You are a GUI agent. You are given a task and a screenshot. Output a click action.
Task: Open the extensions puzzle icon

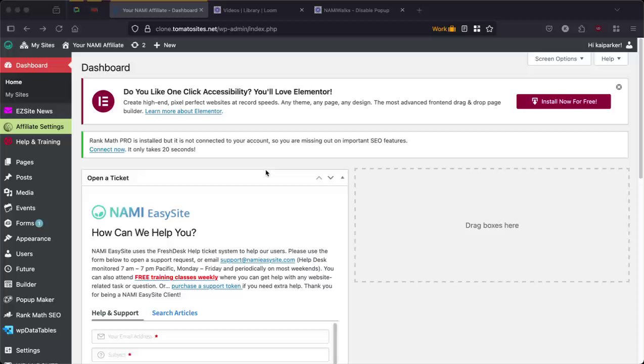pos(581,29)
